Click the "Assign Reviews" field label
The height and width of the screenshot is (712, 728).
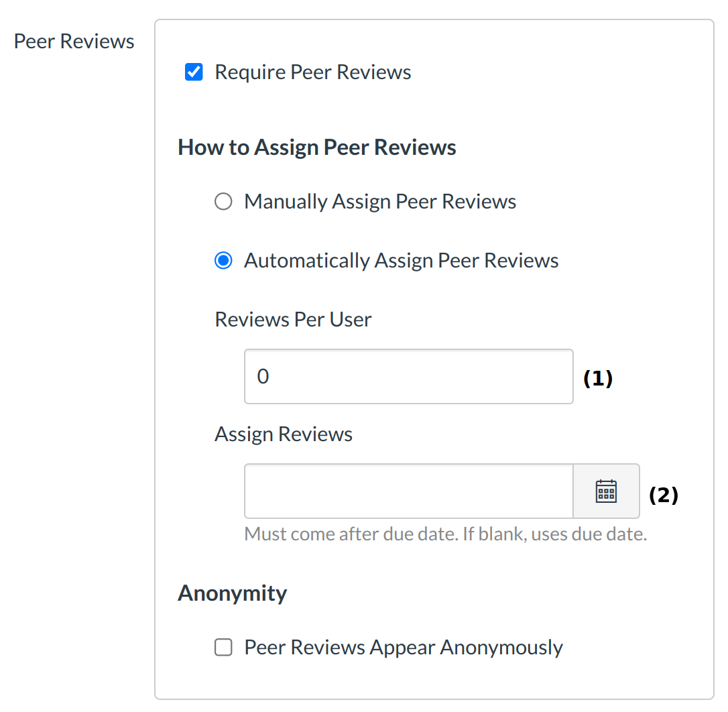pos(284,434)
